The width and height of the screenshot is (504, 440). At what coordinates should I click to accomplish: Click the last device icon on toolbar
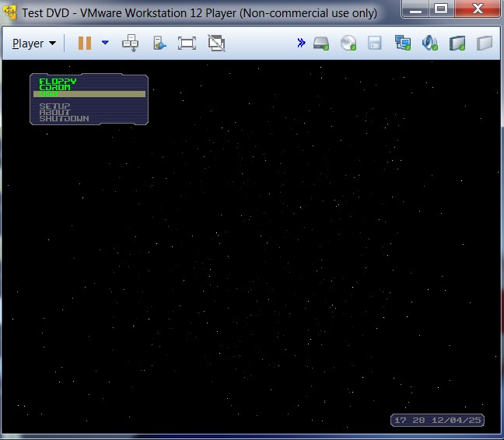click(x=484, y=44)
